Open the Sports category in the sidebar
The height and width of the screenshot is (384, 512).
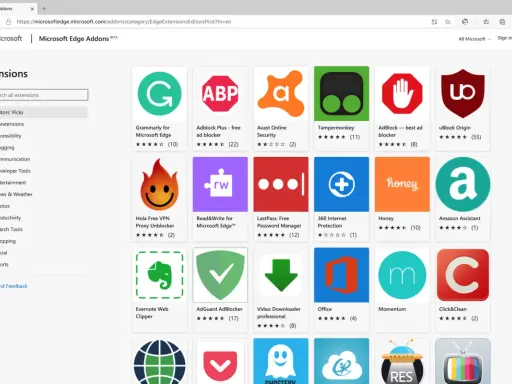coord(4,264)
